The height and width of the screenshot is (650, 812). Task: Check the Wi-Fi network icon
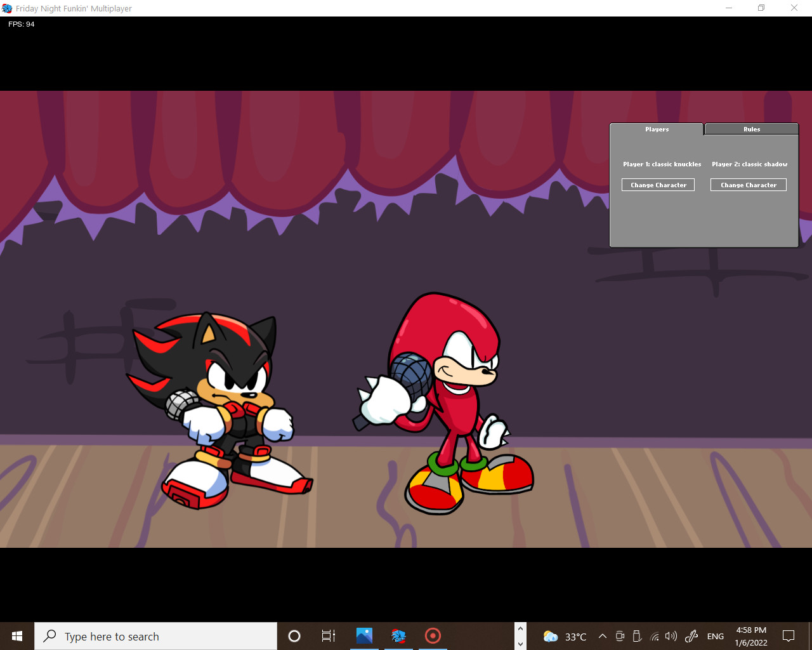(x=654, y=636)
